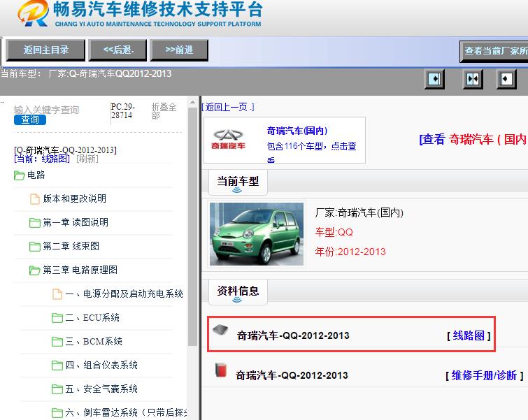Expand the 第二章 线束图 folder
Screen dimensions: 528x420
coord(35,247)
